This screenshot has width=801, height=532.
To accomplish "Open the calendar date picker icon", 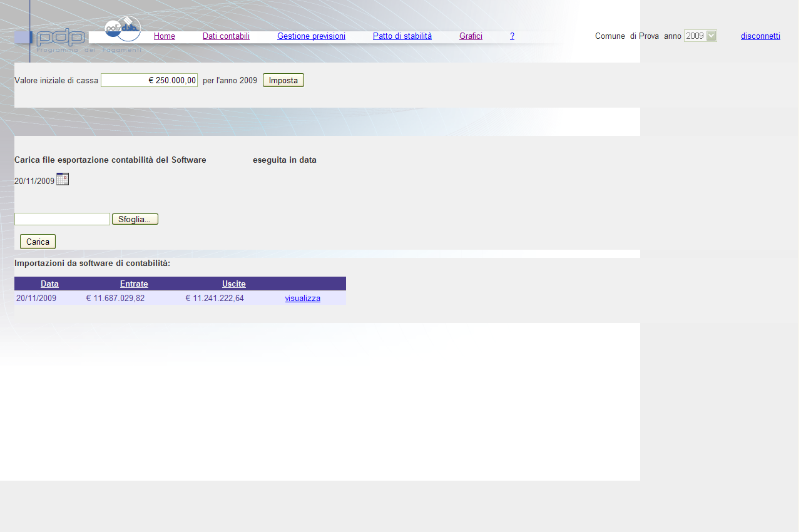I will tap(63, 179).
